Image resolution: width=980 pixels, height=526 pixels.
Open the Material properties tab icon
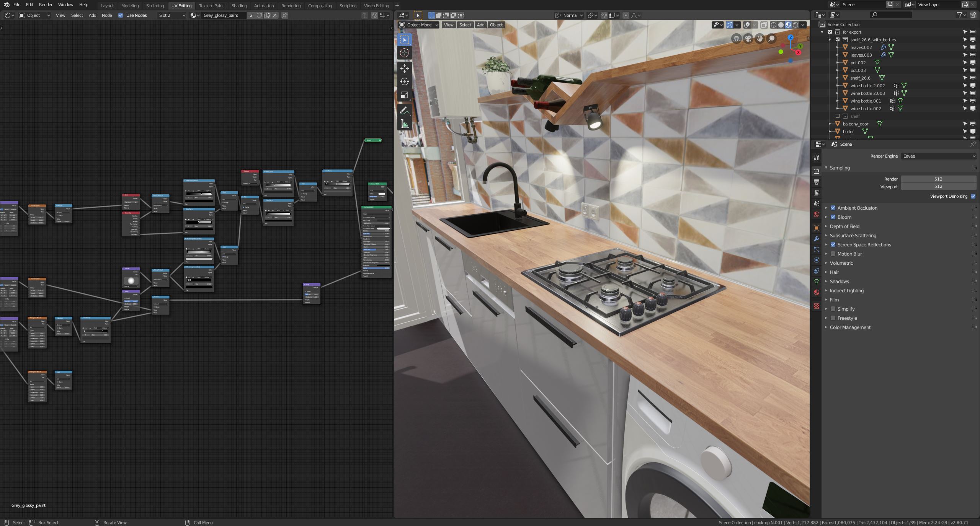pyautogui.click(x=817, y=292)
